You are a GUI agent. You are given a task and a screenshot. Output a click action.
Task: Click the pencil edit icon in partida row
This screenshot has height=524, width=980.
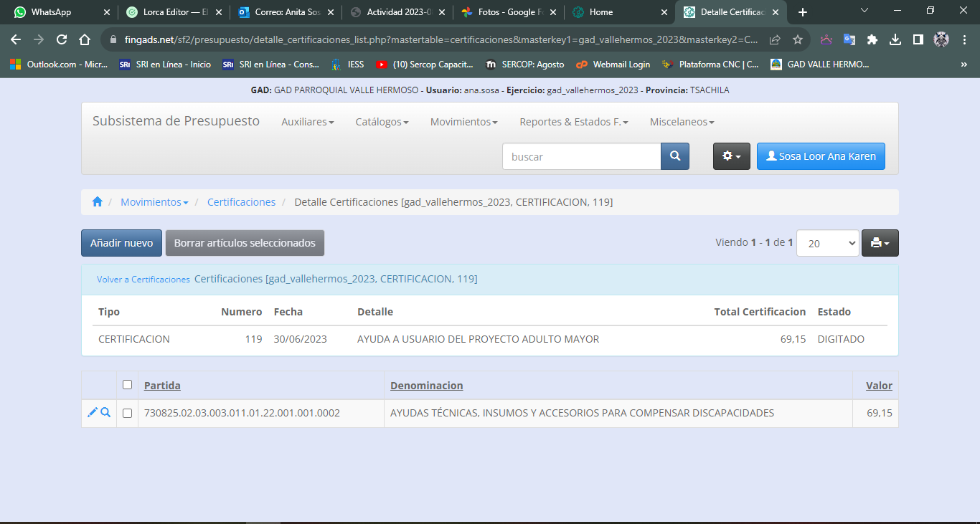pos(92,413)
